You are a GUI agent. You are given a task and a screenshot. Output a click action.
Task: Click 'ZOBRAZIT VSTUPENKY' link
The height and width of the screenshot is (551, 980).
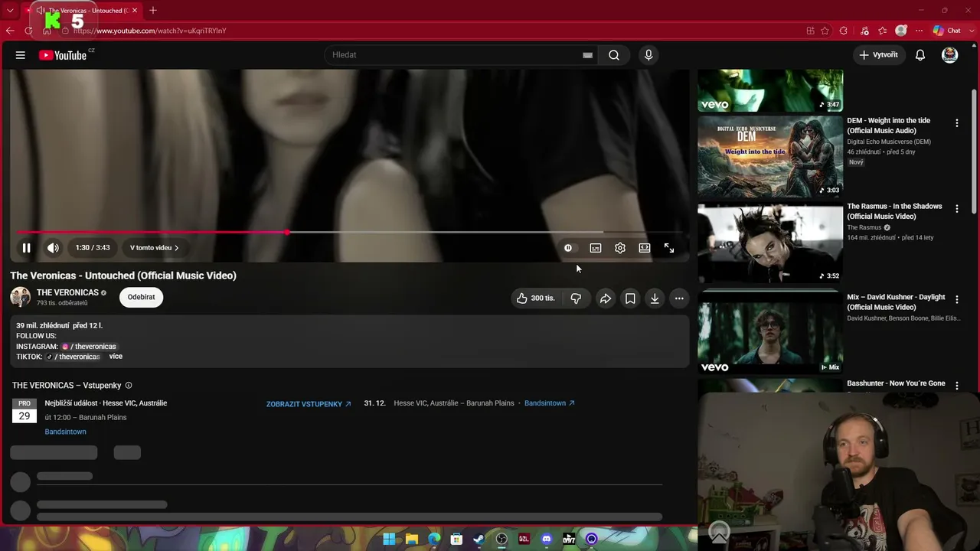[309, 404]
